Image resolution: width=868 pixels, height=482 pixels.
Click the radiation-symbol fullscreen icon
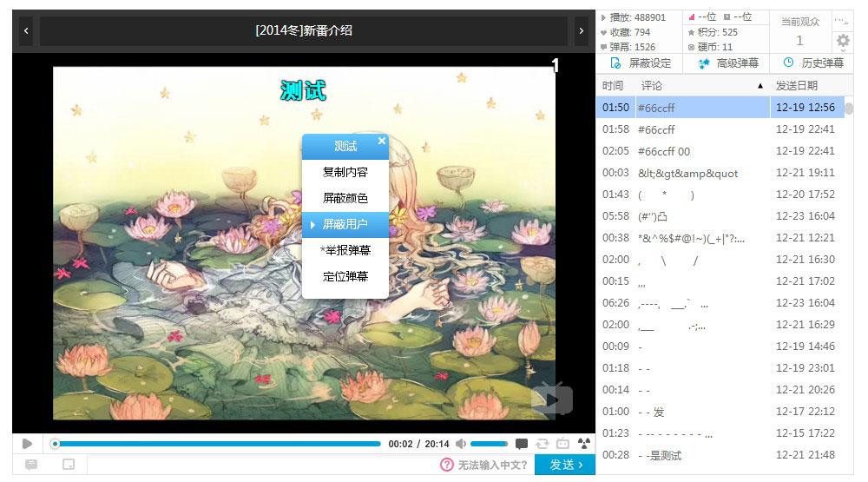point(584,444)
